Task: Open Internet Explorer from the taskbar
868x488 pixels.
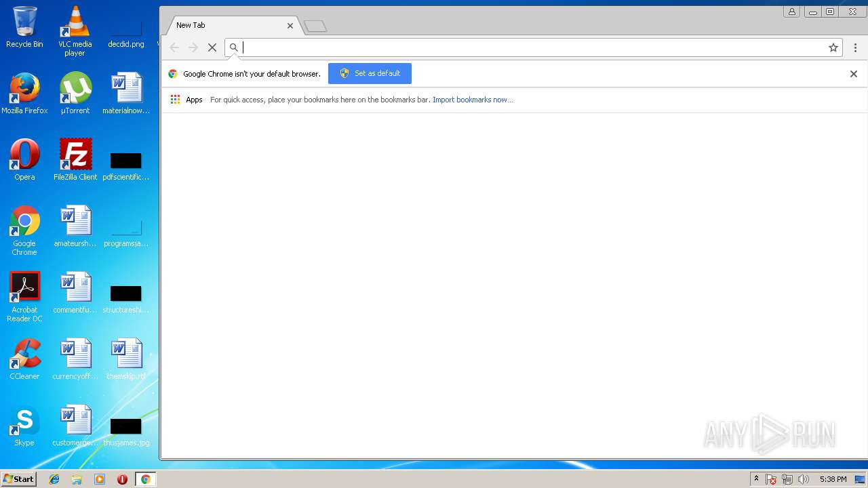Action: pos(54,479)
